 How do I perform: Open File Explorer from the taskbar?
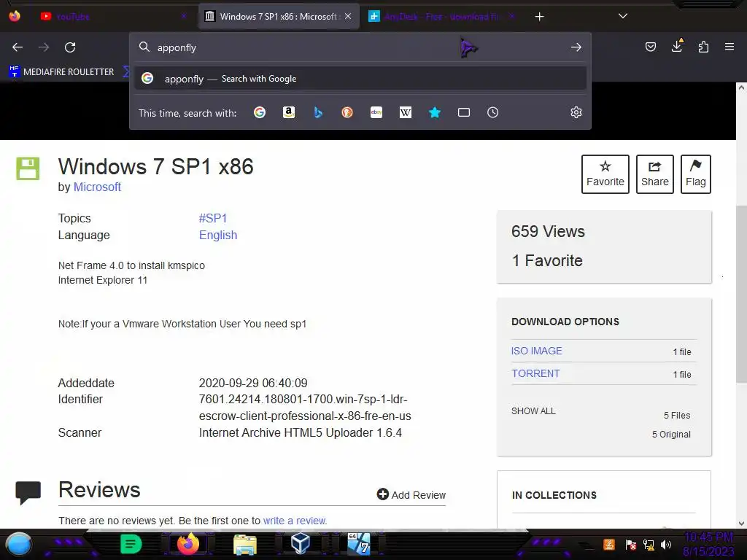pos(245,544)
